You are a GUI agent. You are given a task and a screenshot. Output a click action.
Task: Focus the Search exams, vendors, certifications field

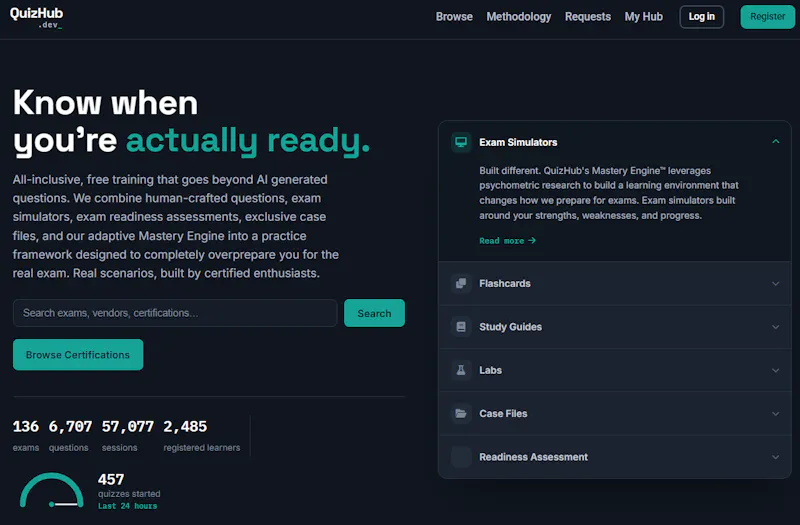pyautogui.click(x=175, y=313)
